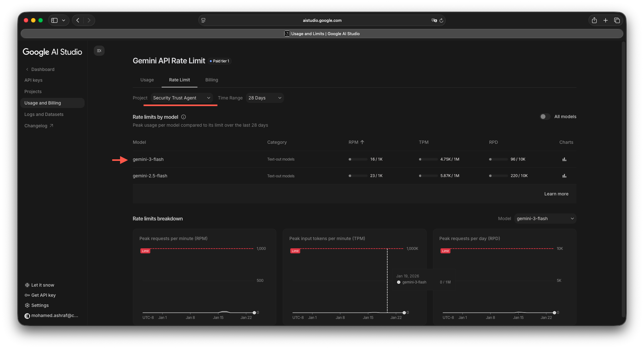Reload the page with refresh icon

[x=441, y=20]
